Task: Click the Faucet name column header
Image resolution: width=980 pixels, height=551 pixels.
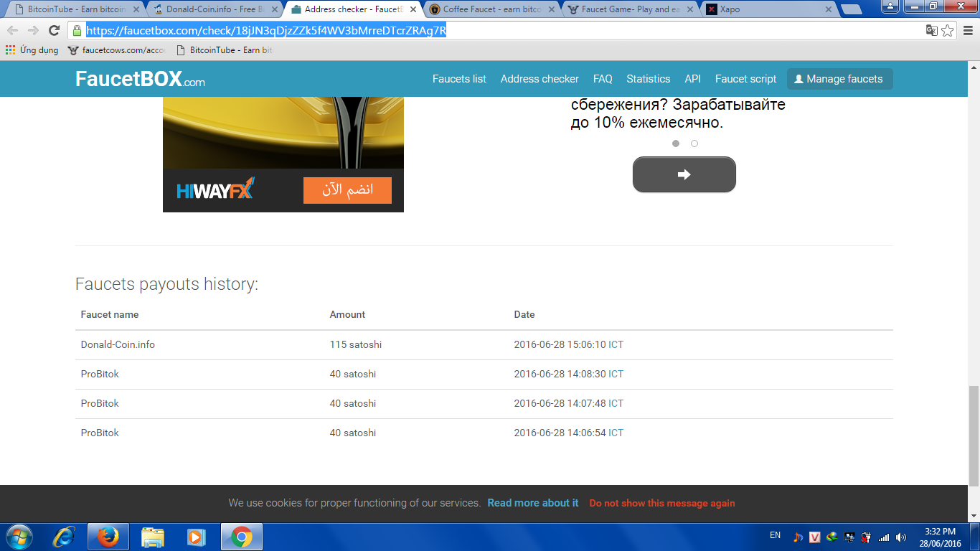Action: 110,314
